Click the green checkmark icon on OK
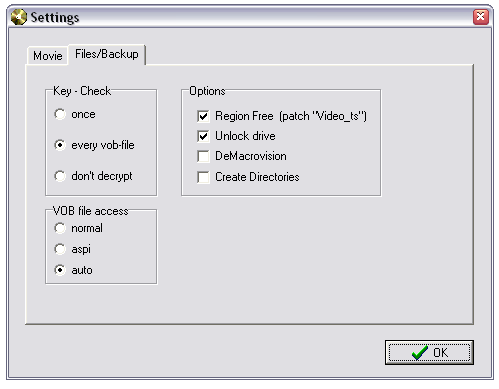 click(420, 353)
